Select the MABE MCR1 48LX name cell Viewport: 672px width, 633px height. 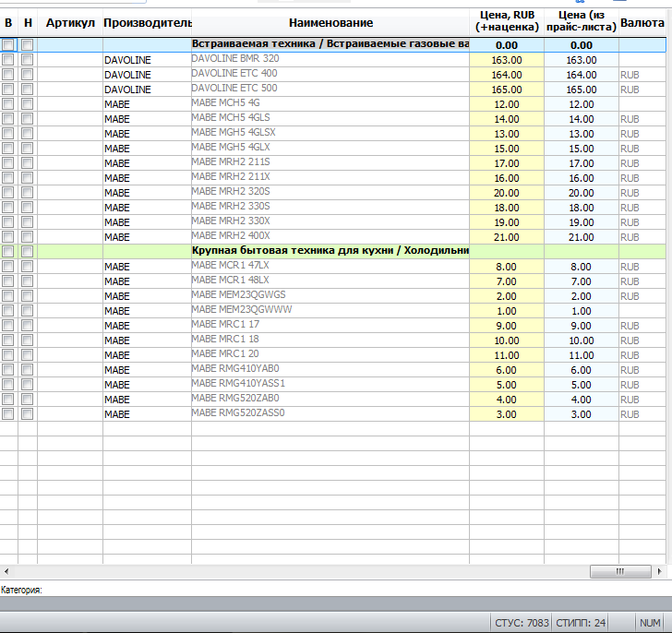(330, 281)
